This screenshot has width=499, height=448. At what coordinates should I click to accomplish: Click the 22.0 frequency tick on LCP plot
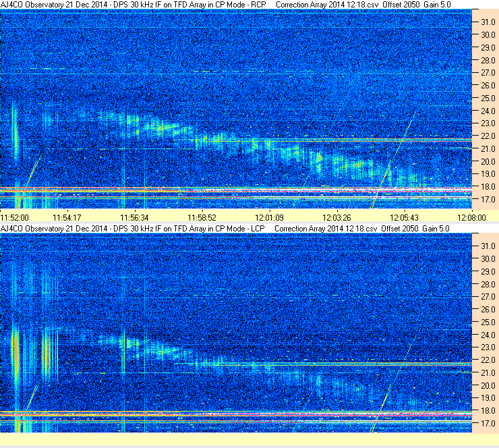pyautogui.click(x=488, y=360)
